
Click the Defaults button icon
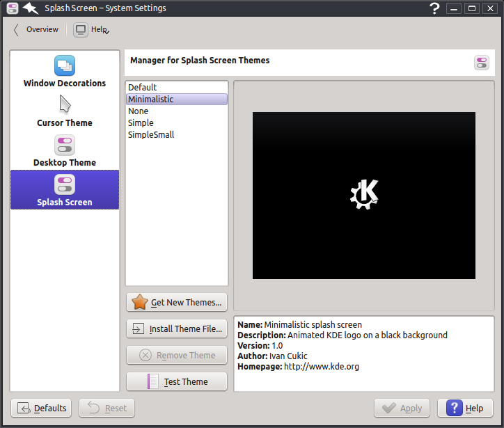click(x=24, y=408)
